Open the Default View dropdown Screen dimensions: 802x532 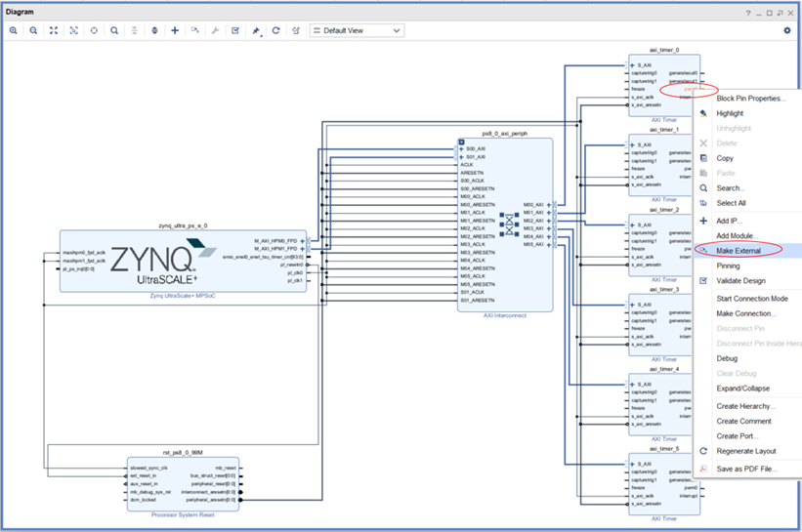(356, 31)
